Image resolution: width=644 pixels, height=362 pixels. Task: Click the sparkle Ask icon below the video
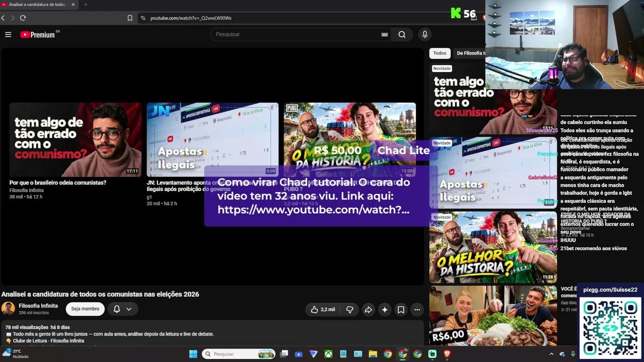384,310
